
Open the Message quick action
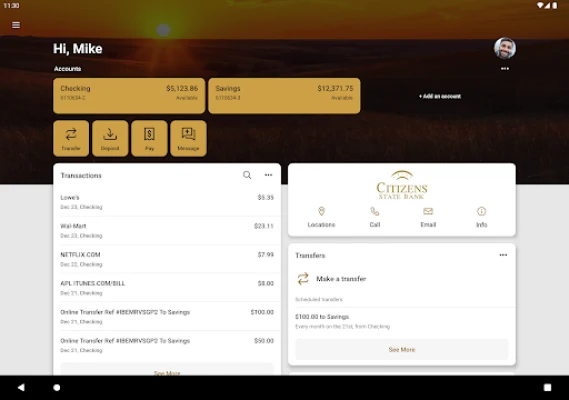tap(188, 139)
